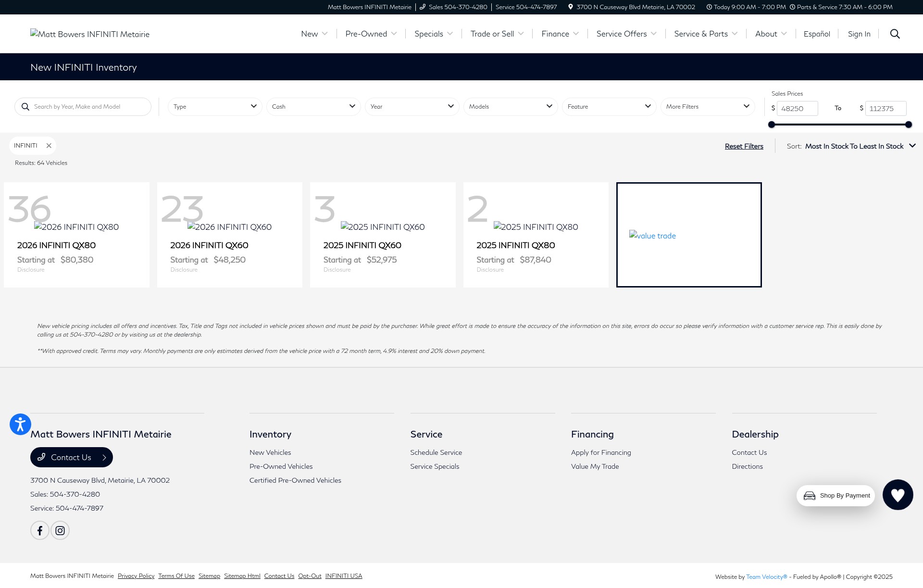The height and width of the screenshot is (588, 923).
Task: Open the Feature filter dropdown
Action: (x=609, y=107)
